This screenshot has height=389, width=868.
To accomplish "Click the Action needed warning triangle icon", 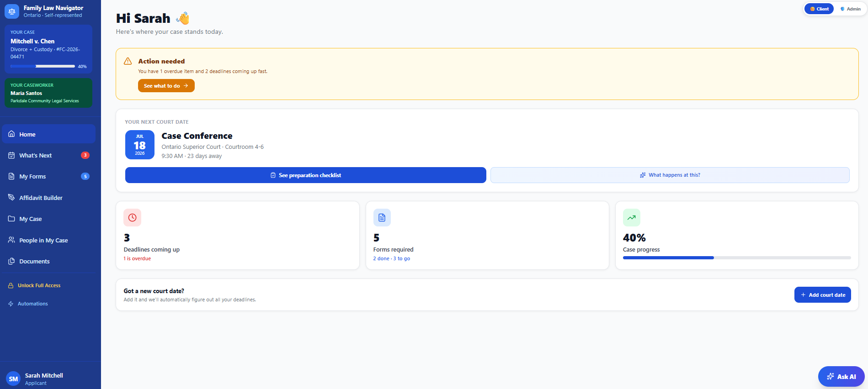I will (x=128, y=61).
